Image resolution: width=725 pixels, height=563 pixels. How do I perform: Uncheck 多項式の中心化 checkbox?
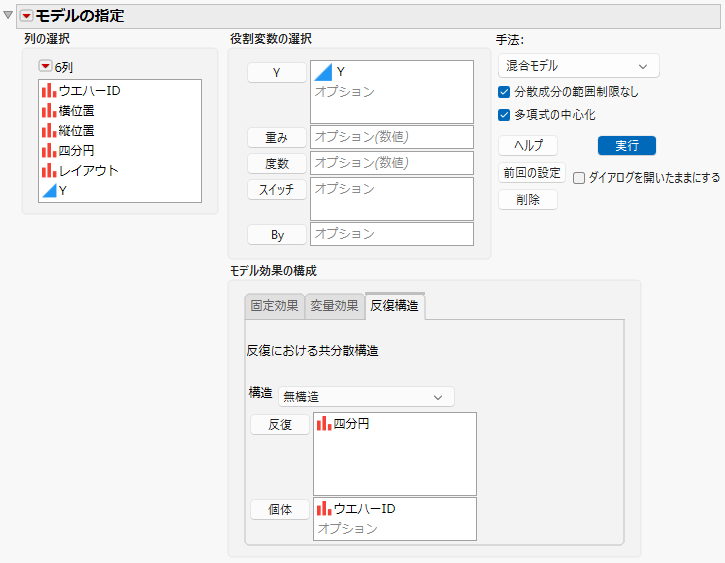504,115
